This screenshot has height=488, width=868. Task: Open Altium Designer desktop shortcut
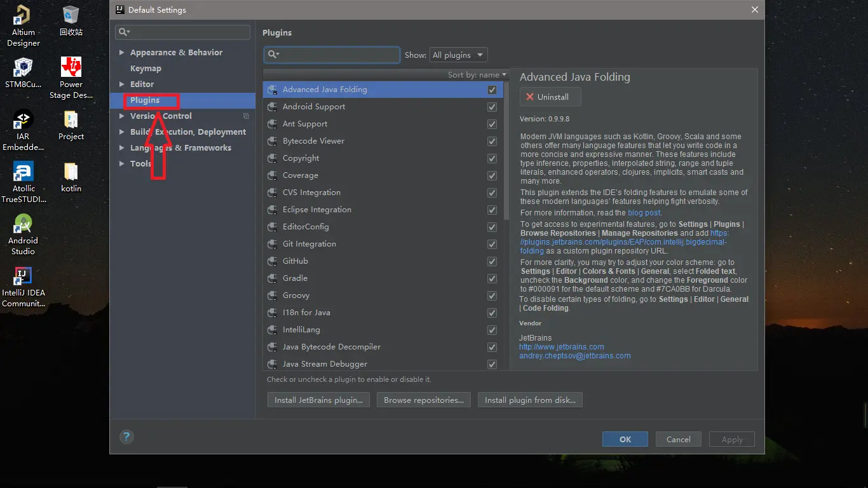pyautogui.click(x=23, y=26)
